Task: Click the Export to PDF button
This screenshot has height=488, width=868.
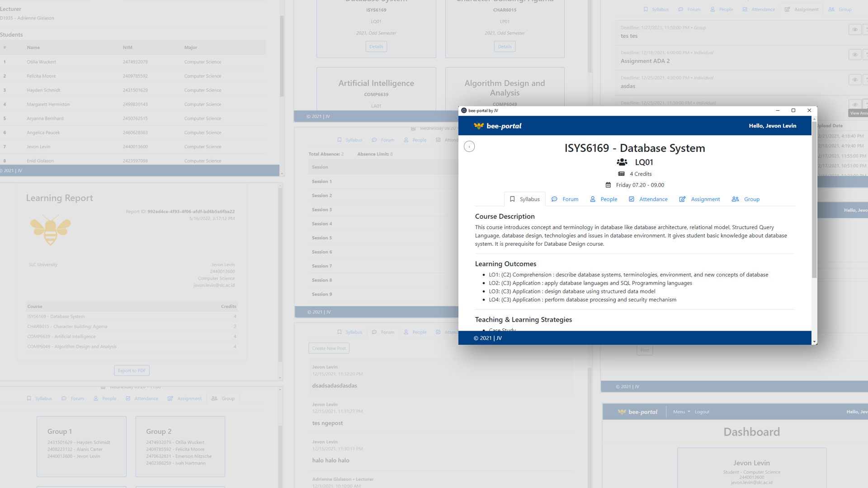Action: (132, 371)
